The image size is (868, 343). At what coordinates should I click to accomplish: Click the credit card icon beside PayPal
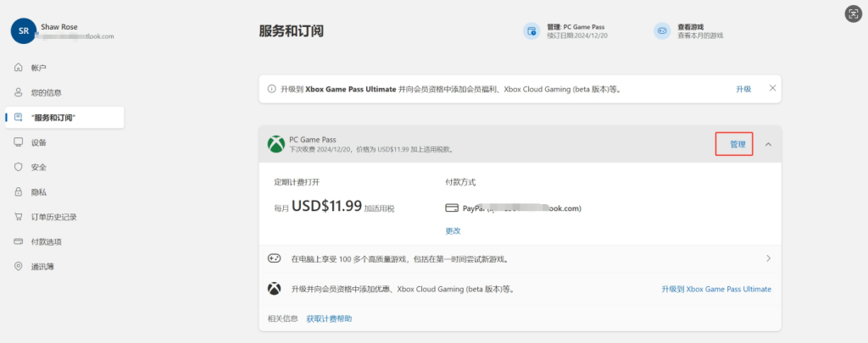452,208
